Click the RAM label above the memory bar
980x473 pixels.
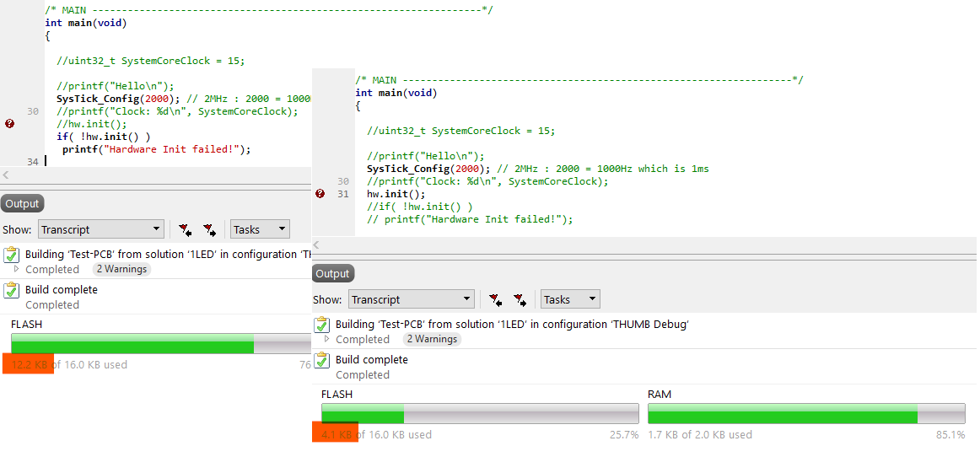click(x=660, y=395)
